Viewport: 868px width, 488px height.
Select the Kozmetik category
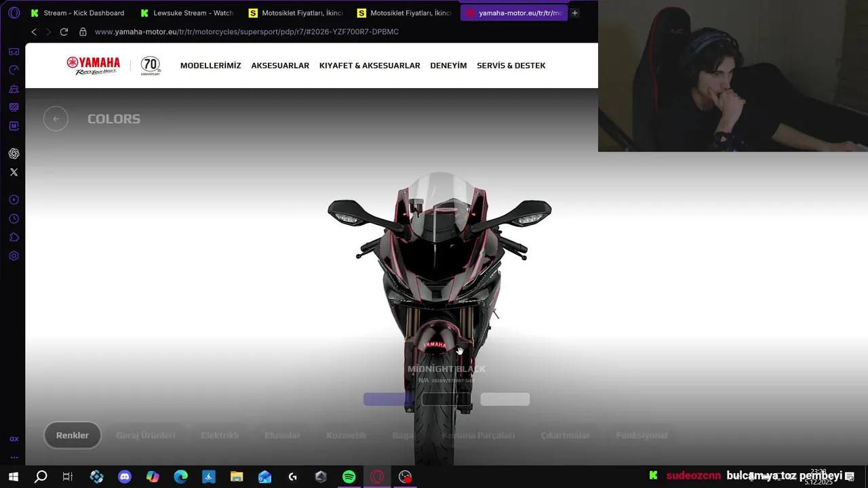click(346, 435)
